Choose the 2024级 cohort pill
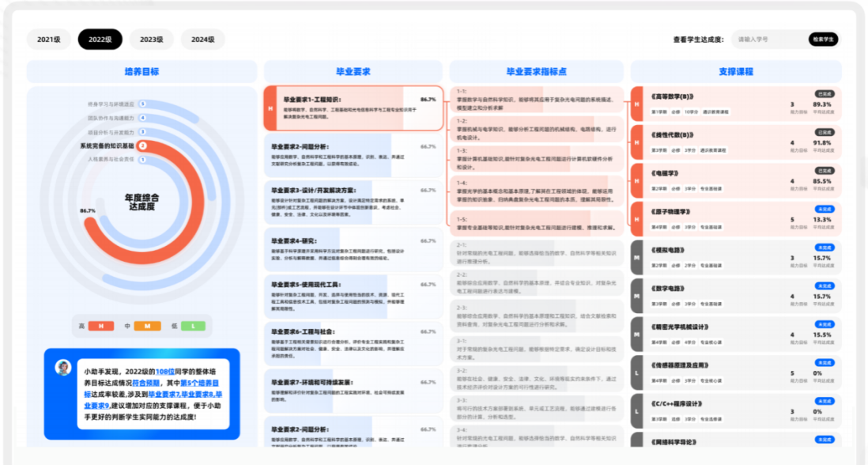The width and height of the screenshot is (868, 465). tap(203, 39)
